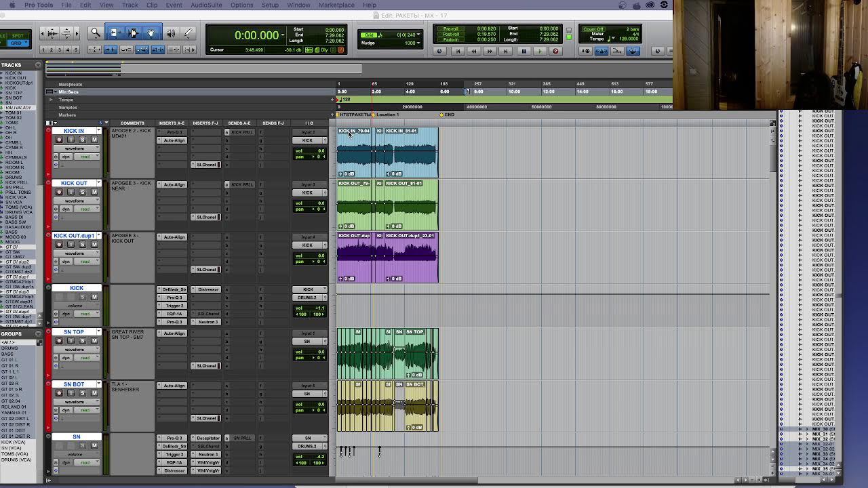The width and height of the screenshot is (868, 488).
Task: Open Auto-Align insert on KICK IN
Action: pyautogui.click(x=174, y=140)
